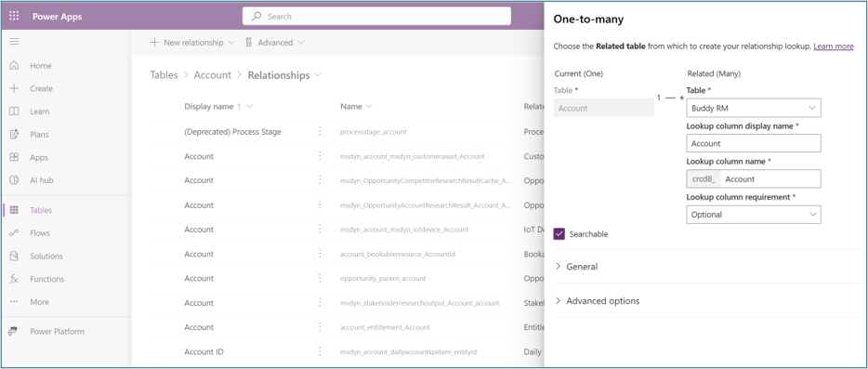
Task: Click the disabled Account table field
Action: (603, 108)
